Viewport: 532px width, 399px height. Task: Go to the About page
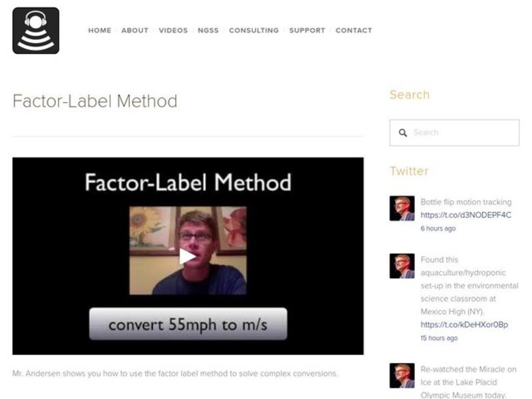point(135,31)
